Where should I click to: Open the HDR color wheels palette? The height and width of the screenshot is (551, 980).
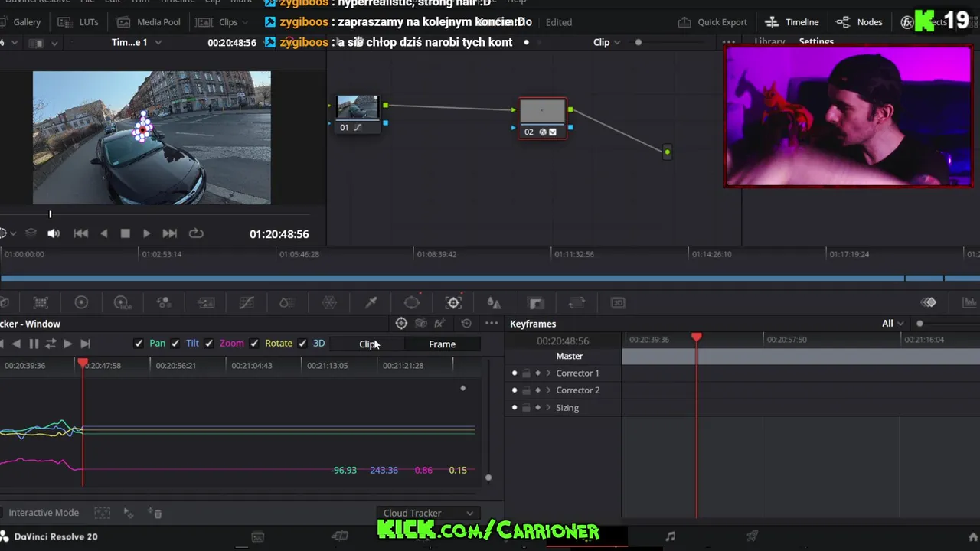coord(122,303)
